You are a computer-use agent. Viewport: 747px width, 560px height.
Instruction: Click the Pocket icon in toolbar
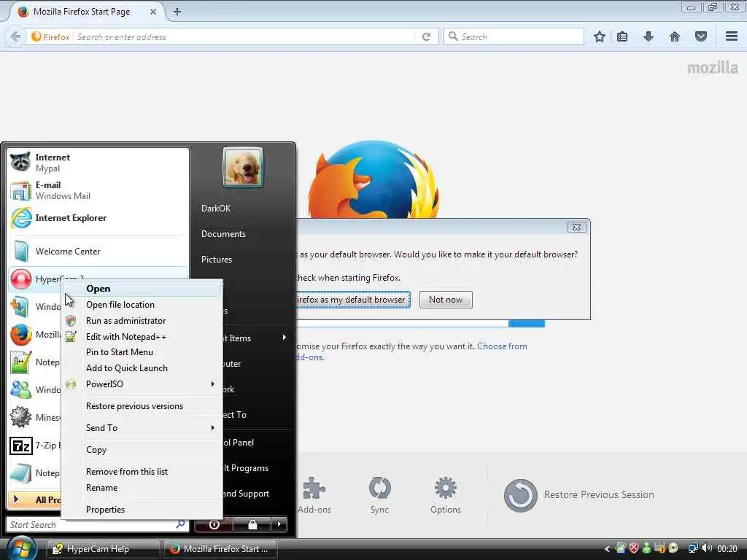(701, 36)
